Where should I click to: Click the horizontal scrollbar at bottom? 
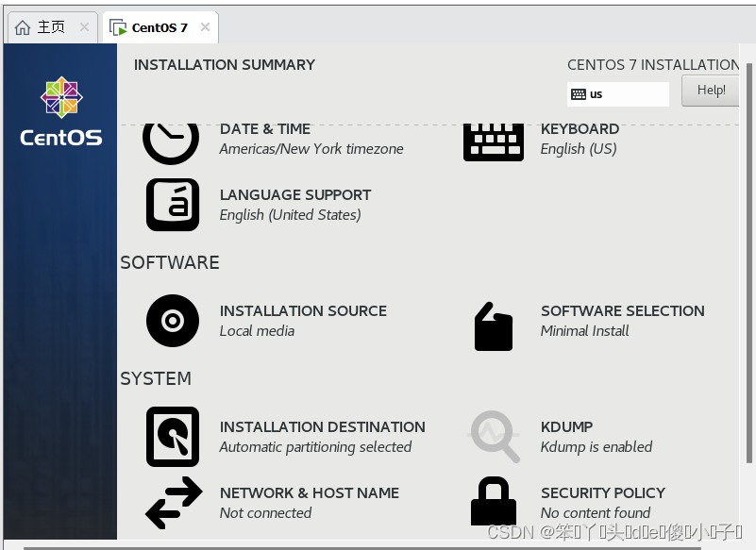tap(361, 547)
